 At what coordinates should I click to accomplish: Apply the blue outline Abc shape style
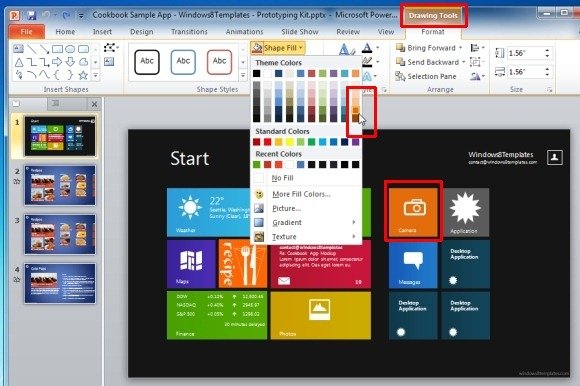[183, 62]
